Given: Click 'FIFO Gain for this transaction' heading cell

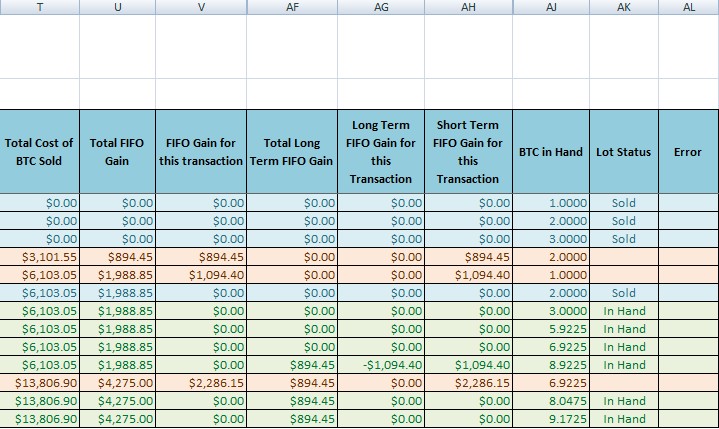Looking at the screenshot, I should (201, 152).
